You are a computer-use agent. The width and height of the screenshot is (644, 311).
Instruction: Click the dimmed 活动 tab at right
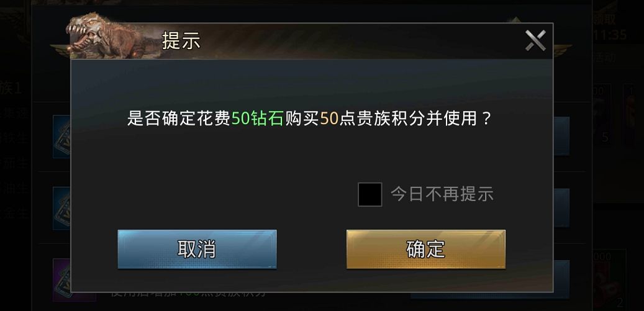(x=605, y=56)
